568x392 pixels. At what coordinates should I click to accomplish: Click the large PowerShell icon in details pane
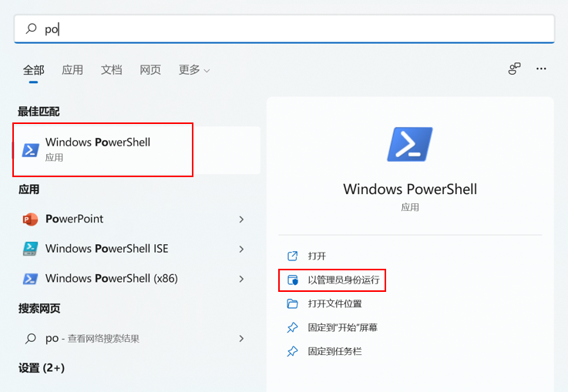coord(410,145)
